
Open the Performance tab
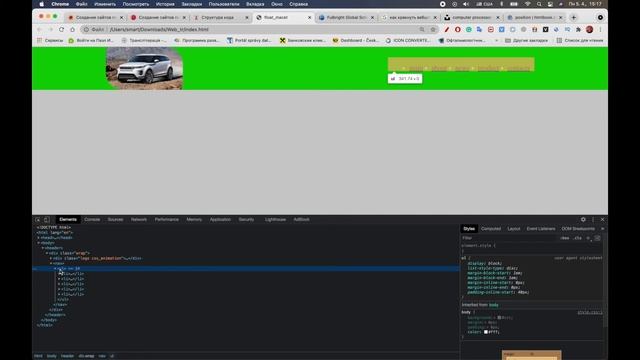pos(167,220)
